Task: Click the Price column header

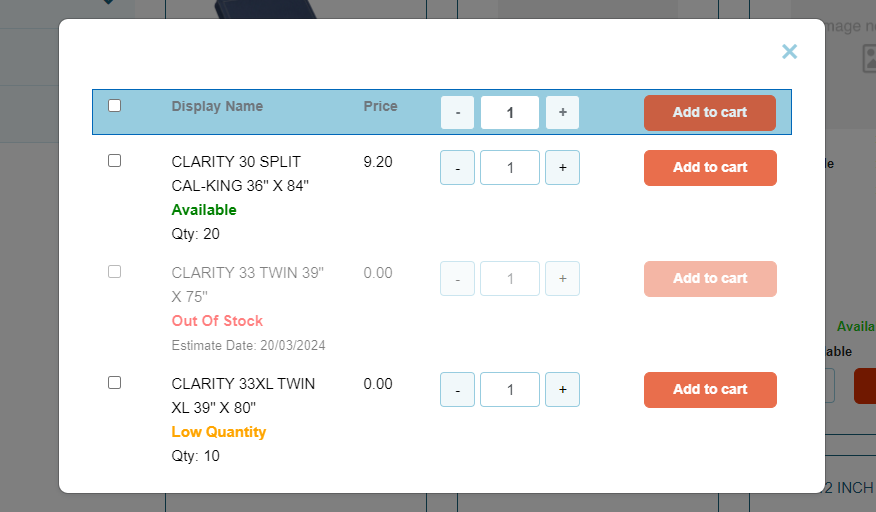Action: tap(380, 106)
